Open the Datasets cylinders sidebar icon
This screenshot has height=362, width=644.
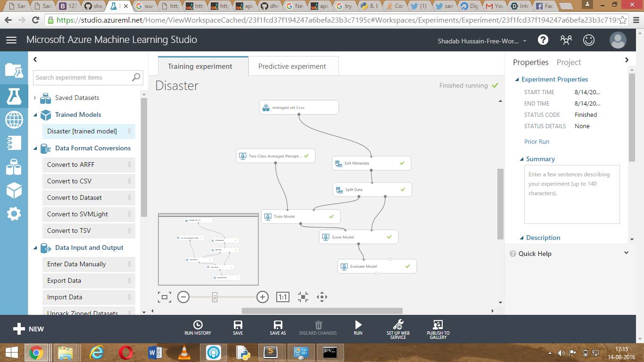click(14, 167)
